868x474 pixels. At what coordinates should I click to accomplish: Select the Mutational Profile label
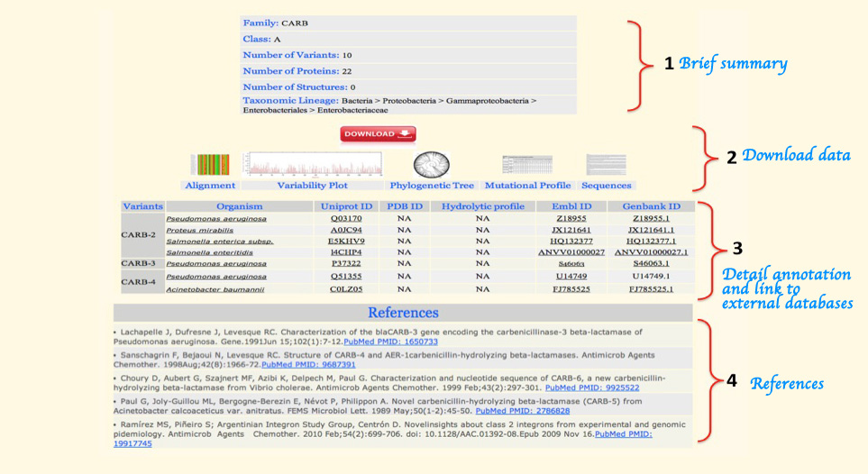tap(528, 186)
